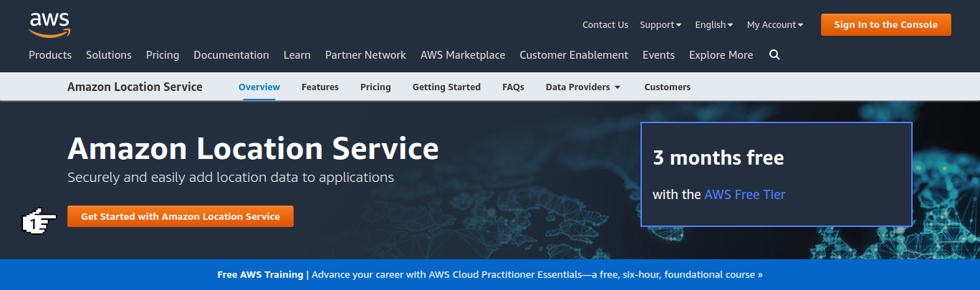Click the Amazon Location Service subnav title
This screenshot has width=980, height=290.
point(135,87)
